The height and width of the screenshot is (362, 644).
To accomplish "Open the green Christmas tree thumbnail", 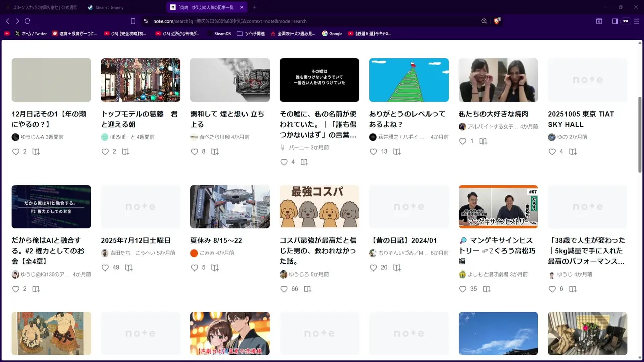I will coord(409,80).
